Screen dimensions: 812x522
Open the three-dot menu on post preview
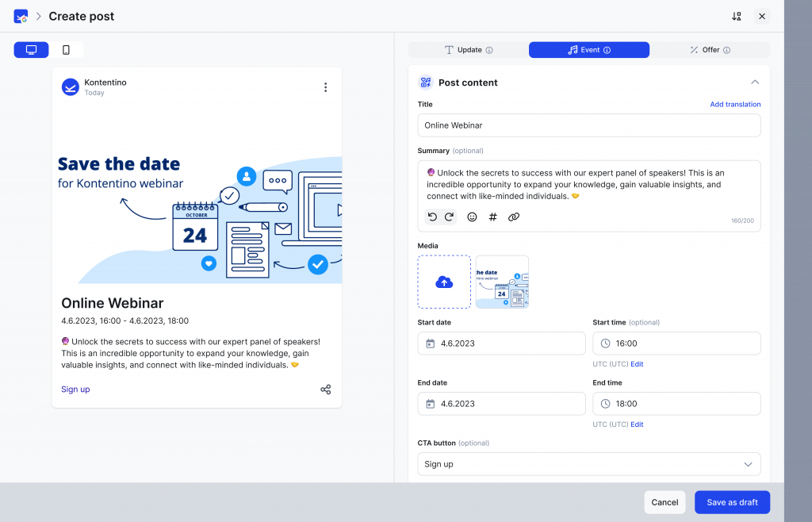[x=325, y=87]
